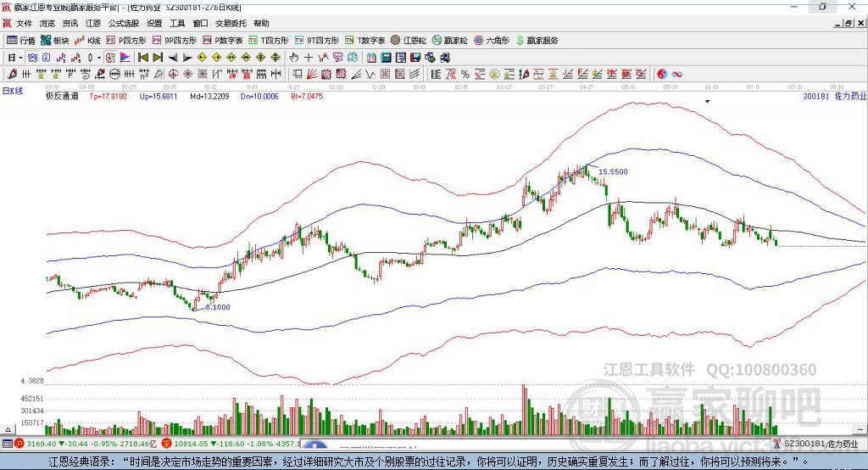Click the colored triangle chart icon

pos(125,58)
